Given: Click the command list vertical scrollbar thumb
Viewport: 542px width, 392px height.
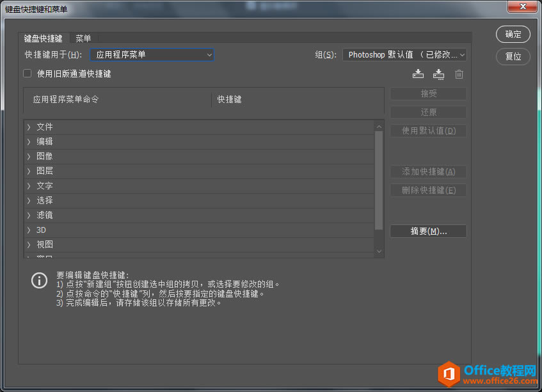Looking at the screenshot, I should pyautogui.click(x=379, y=180).
